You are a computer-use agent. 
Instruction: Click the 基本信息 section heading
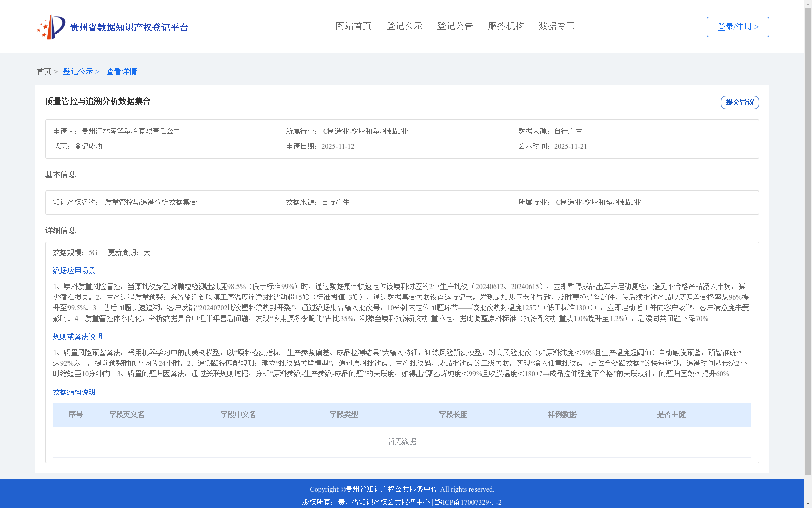[60, 174]
